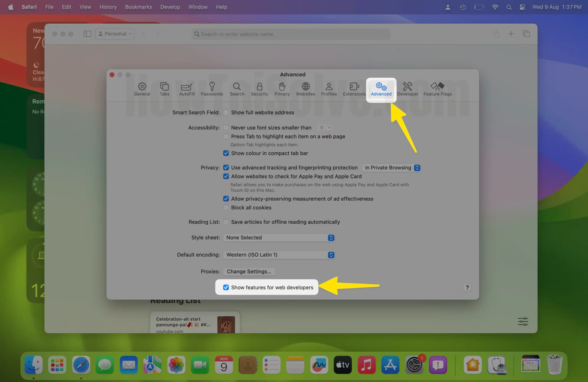Open the Celebration-ah reading list item
The width and height of the screenshot is (588, 382).
[x=195, y=323]
